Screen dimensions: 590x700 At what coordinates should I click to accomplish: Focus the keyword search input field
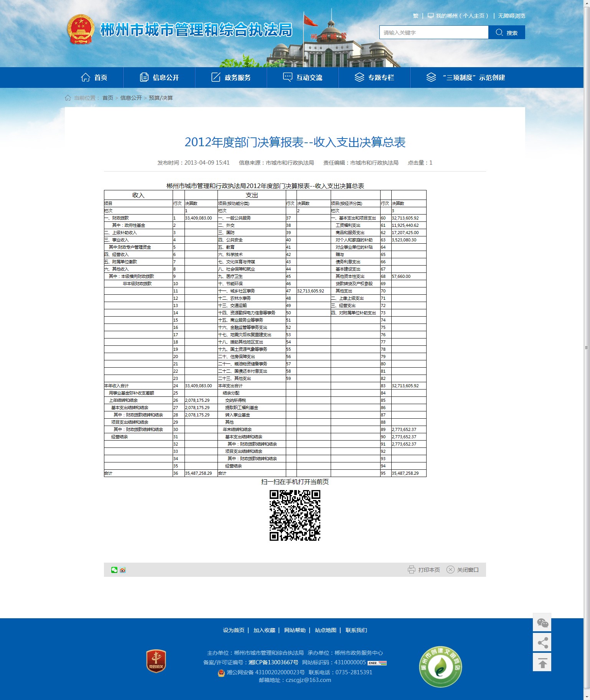(434, 33)
